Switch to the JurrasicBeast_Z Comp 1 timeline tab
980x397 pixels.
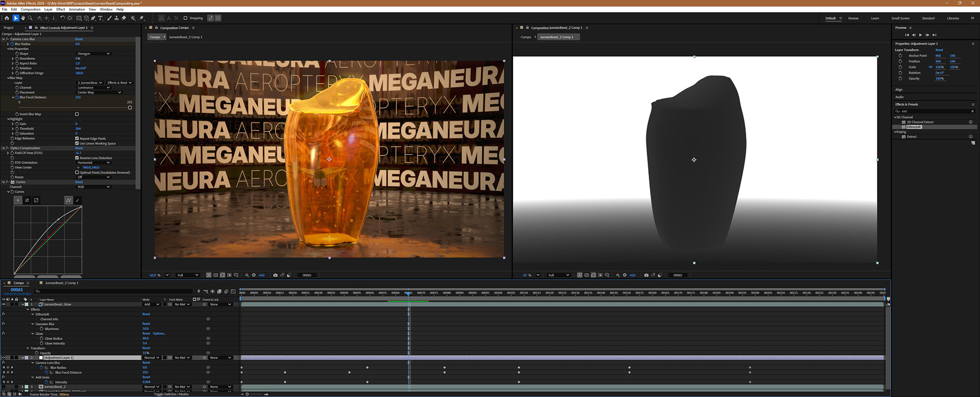pyautogui.click(x=61, y=283)
